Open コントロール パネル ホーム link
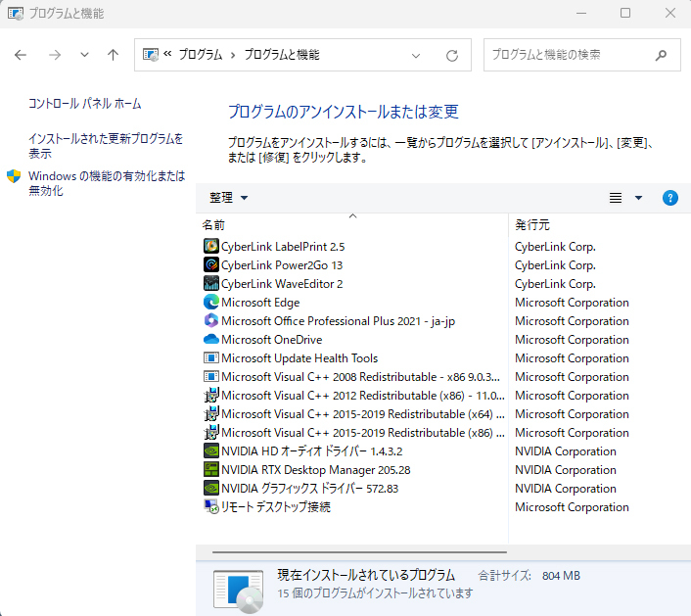 tap(84, 104)
